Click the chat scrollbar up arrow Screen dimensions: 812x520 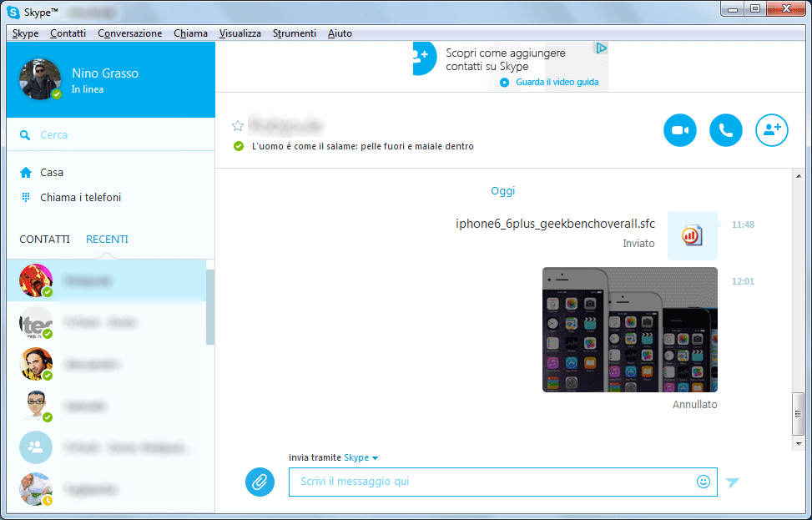(x=798, y=176)
